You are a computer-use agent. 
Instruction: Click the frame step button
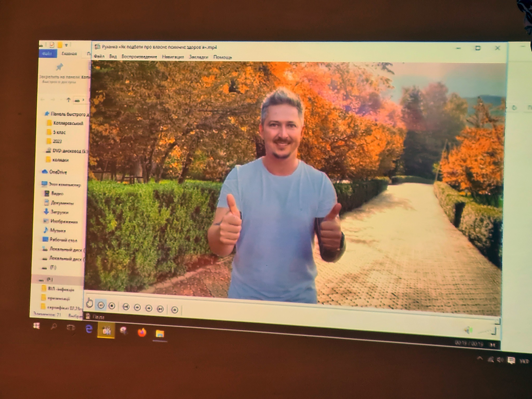(x=175, y=309)
